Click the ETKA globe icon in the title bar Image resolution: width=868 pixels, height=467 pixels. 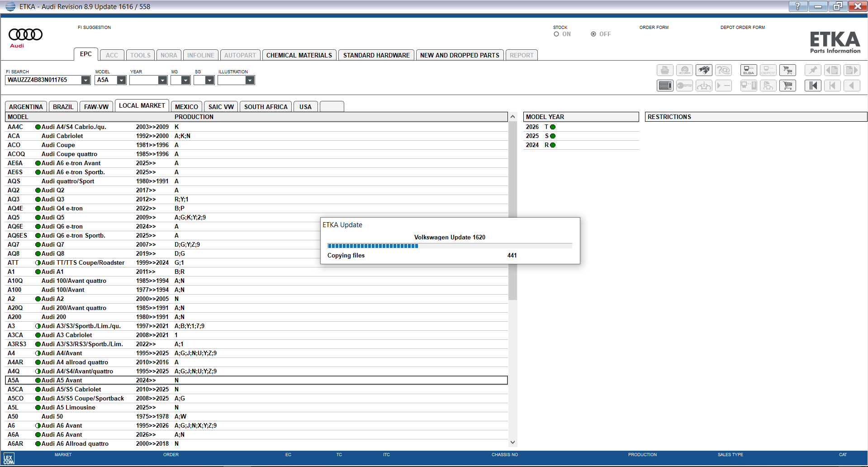click(x=10, y=6)
